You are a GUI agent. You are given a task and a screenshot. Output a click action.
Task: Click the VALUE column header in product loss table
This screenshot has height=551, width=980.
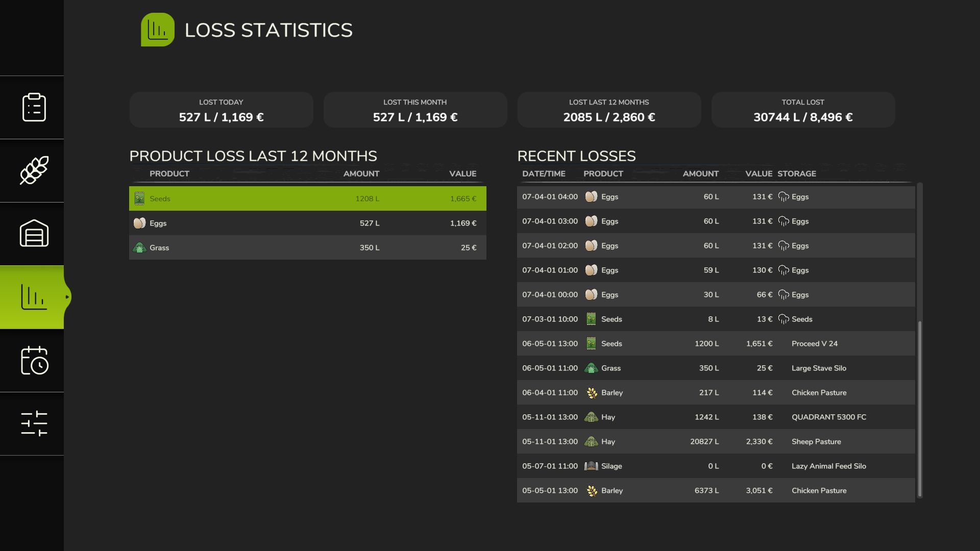[462, 173]
